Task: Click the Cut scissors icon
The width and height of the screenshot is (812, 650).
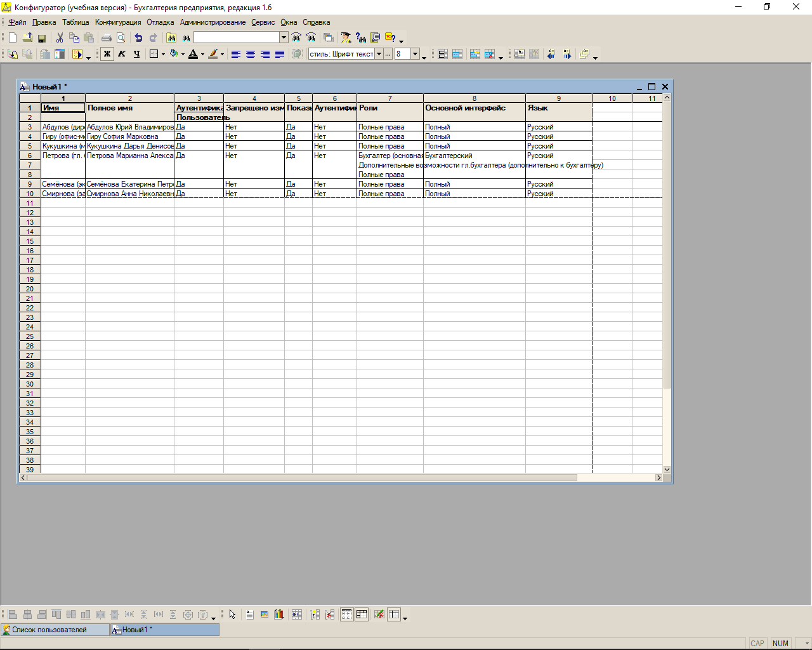Action: pos(60,38)
